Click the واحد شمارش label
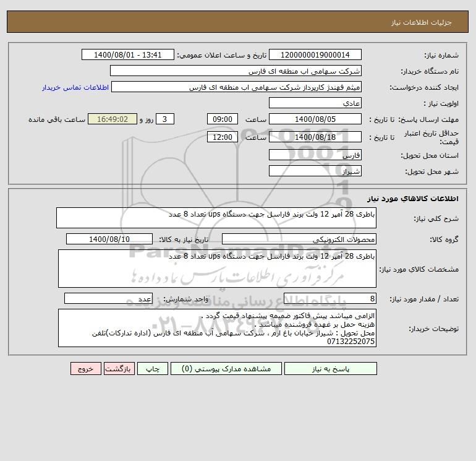This screenshot has width=476, height=461. tap(186, 299)
